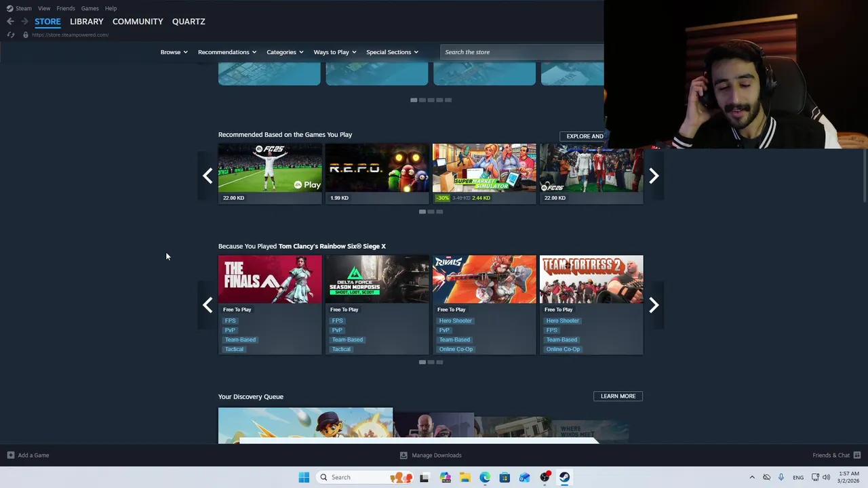The image size is (868, 488).
Task: Switch to OBS Studio on the taskbar
Action: point(545,477)
